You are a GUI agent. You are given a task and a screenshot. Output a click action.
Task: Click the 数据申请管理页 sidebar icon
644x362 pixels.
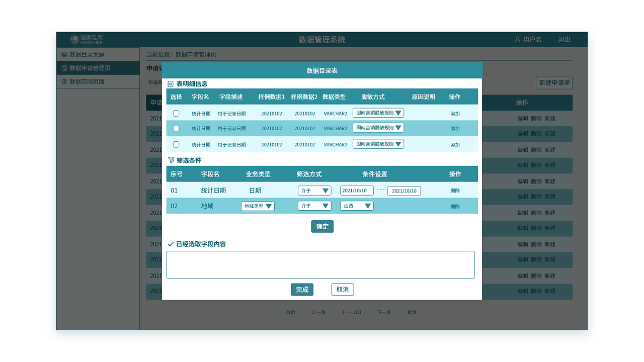64,68
